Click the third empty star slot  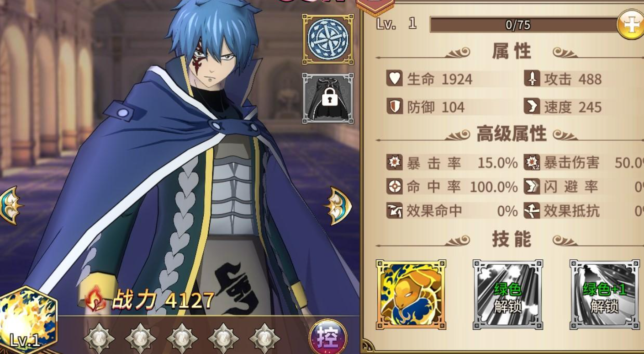pos(182,339)
